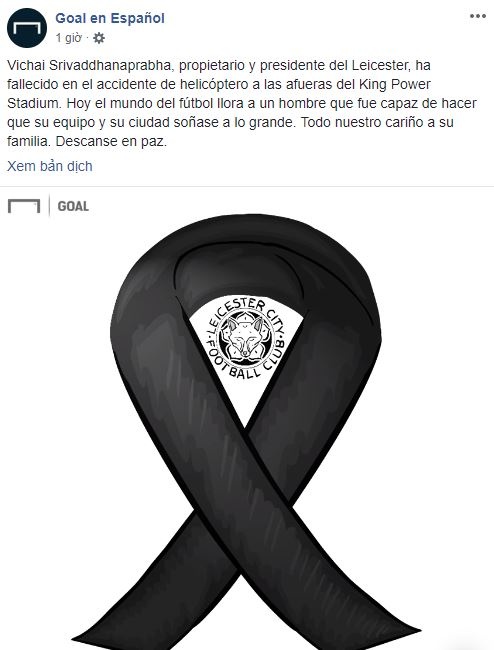Open the three-dot post options menu
The height and width of the screenshot is (650, 494).
[477, 16]
